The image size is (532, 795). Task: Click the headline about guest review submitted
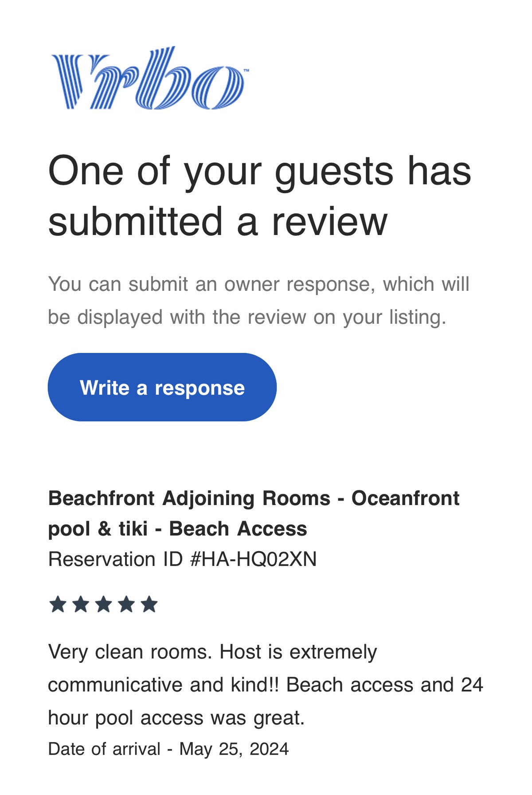(259, 196)
